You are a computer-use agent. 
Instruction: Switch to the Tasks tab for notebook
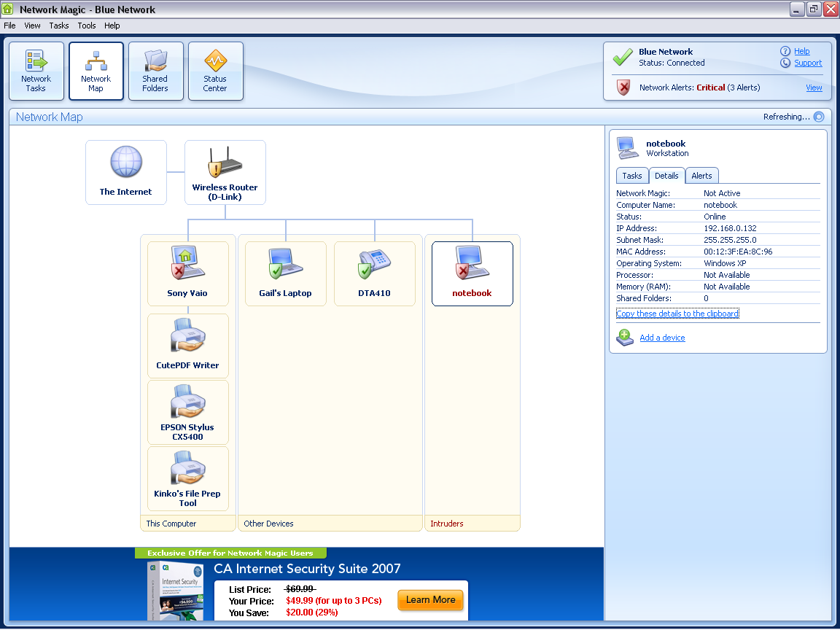(632, 176)
